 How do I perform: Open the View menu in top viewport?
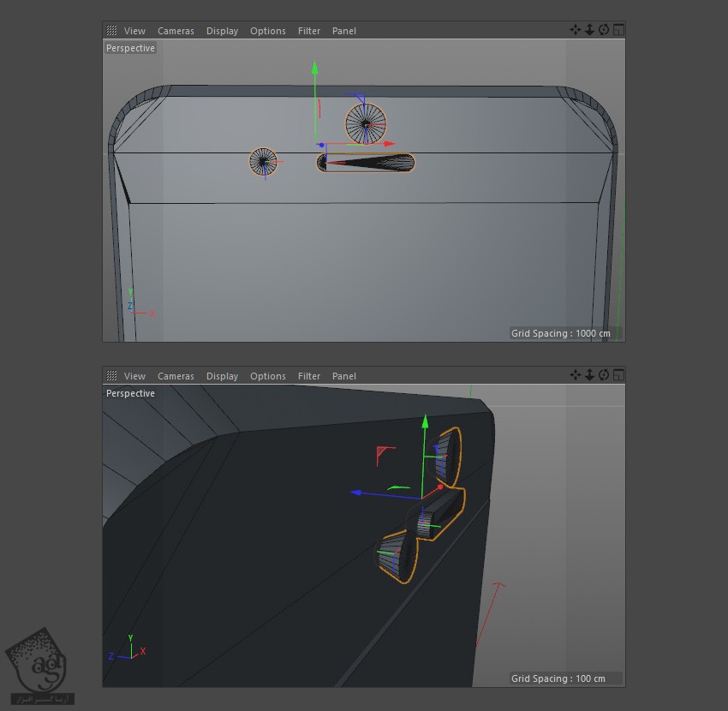point(134,31)
